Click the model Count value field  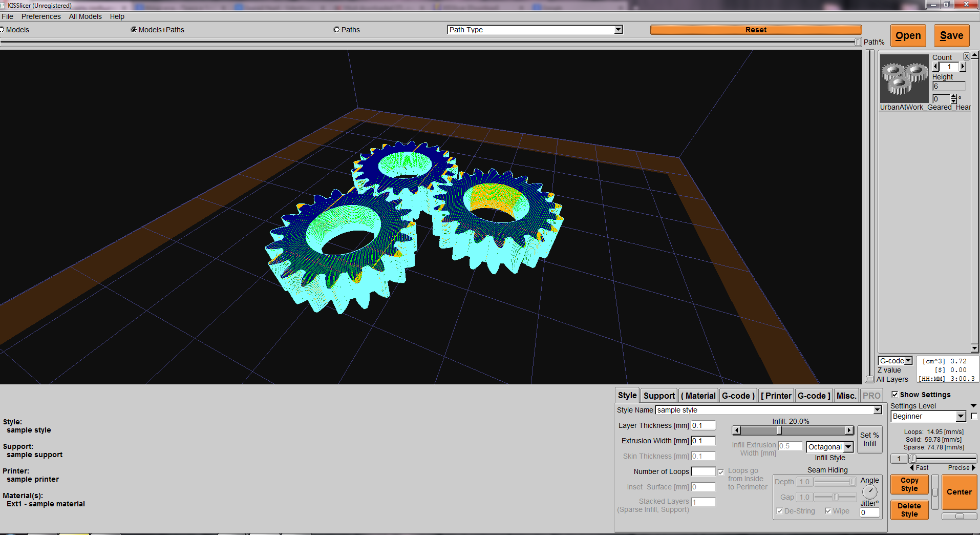[x=949, y=67]
